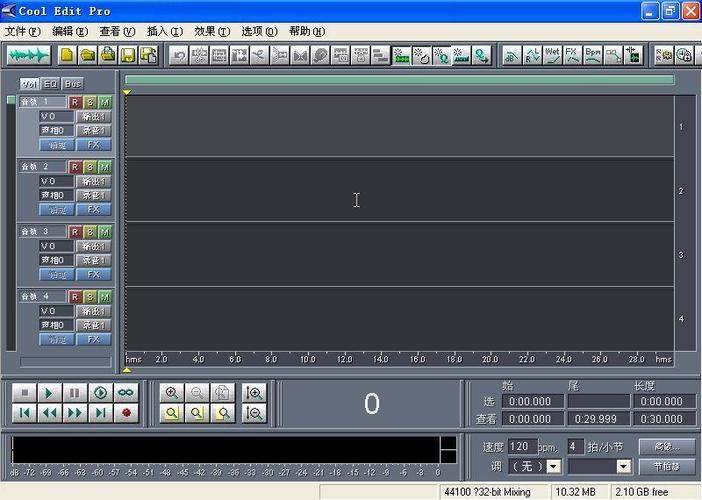Start recording with the red Record button
Screen dimensions: 702x500
[126, 413]
